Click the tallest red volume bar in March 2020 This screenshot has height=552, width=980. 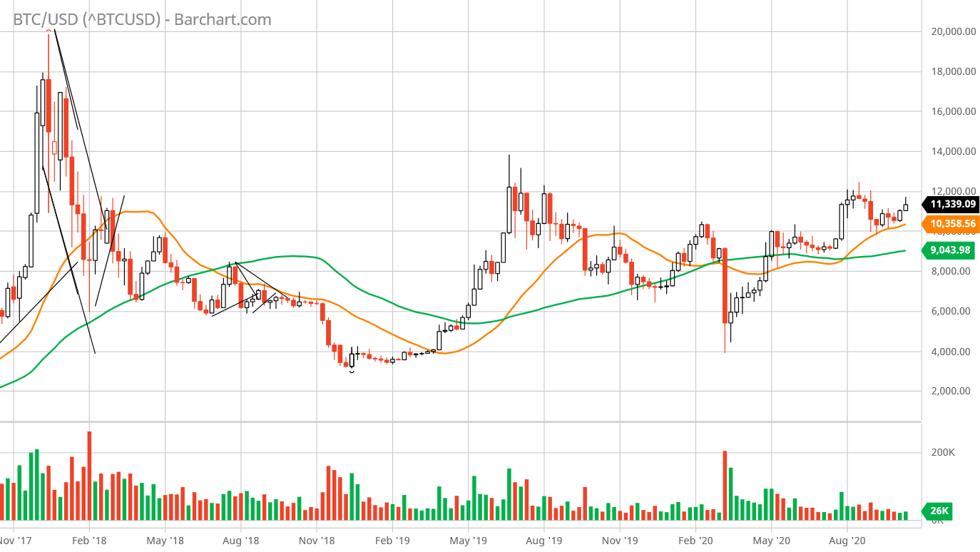pos(725,485)
